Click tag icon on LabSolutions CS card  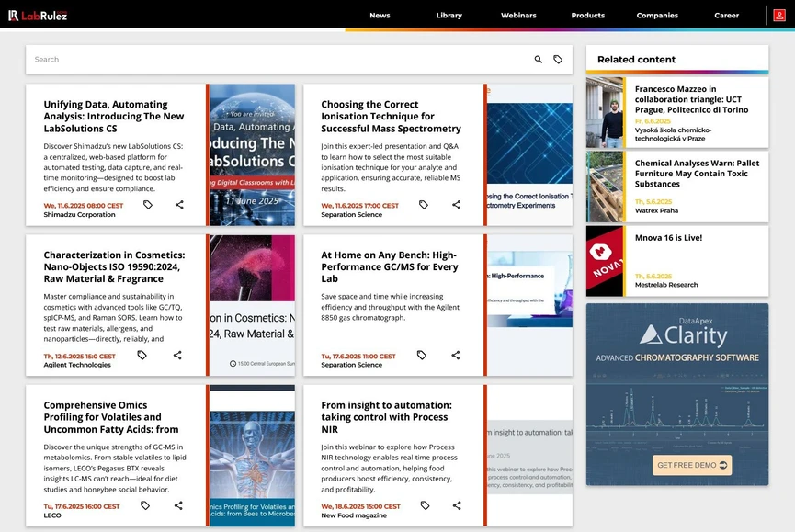point(148,205)
